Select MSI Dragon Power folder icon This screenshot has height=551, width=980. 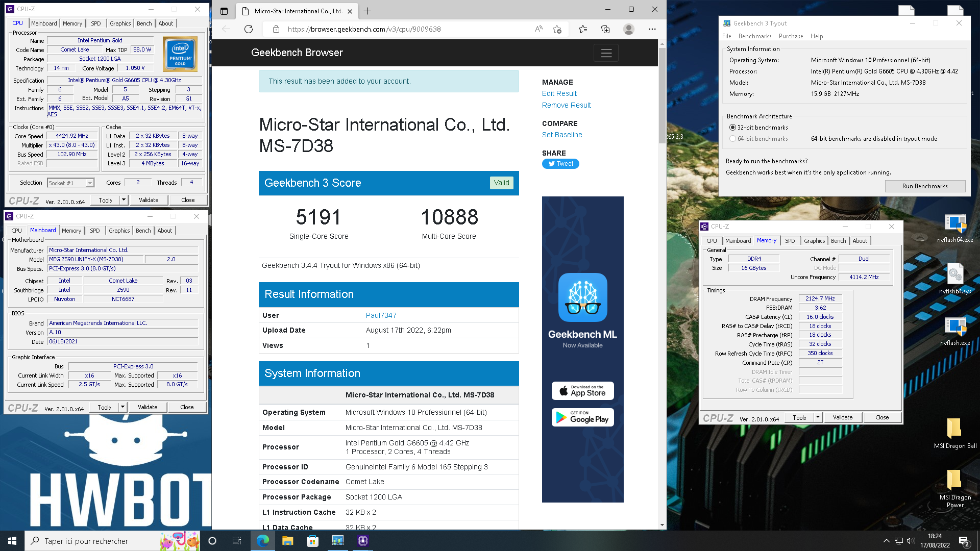954,489
